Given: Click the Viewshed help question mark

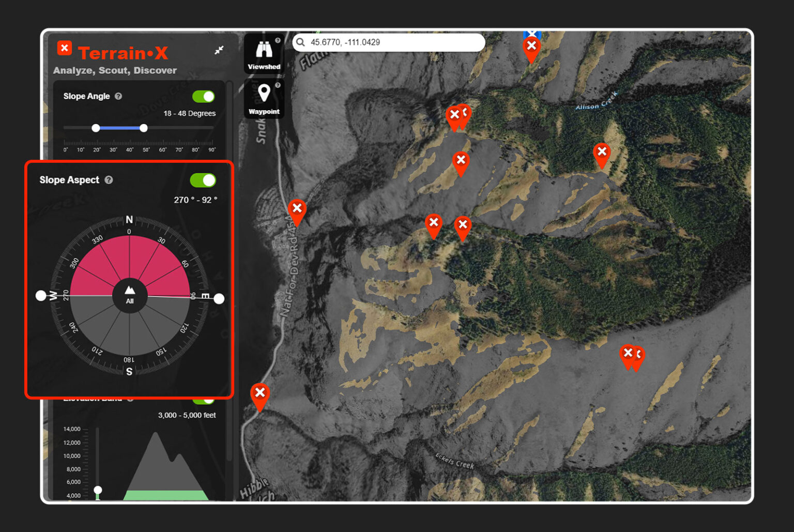Looking at the screenshot, I should click(278, 40).
